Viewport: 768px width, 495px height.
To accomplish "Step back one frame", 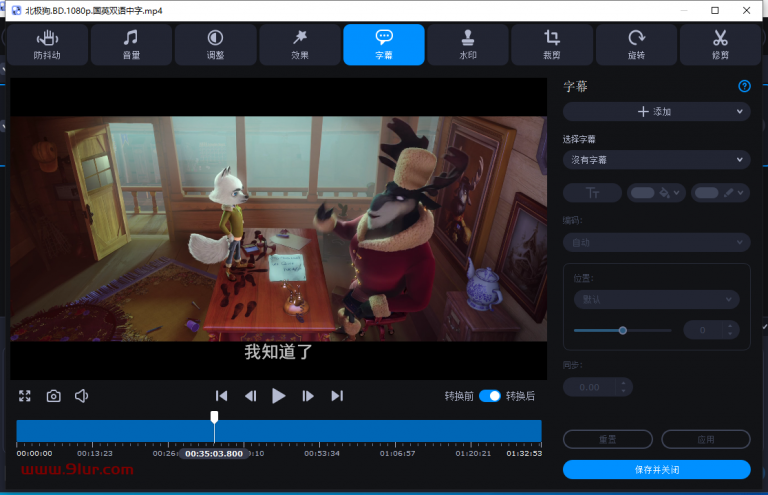I will pos(250,396).
